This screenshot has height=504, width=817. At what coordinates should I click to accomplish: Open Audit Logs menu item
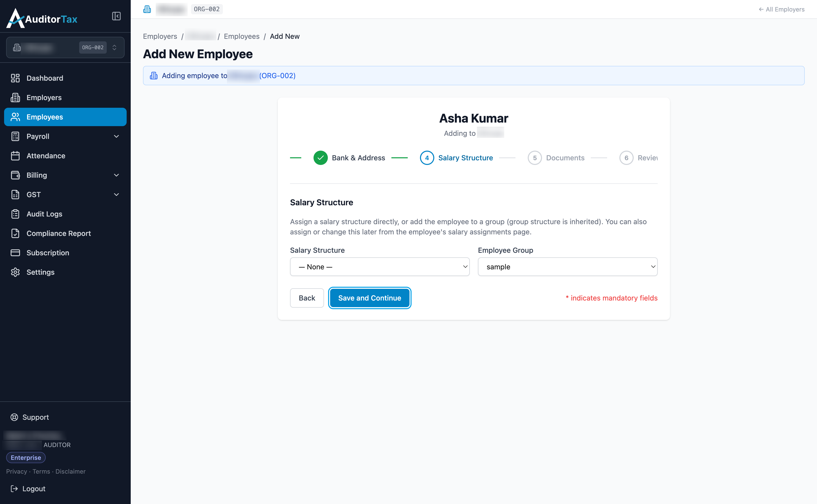(x=65, y=214)
